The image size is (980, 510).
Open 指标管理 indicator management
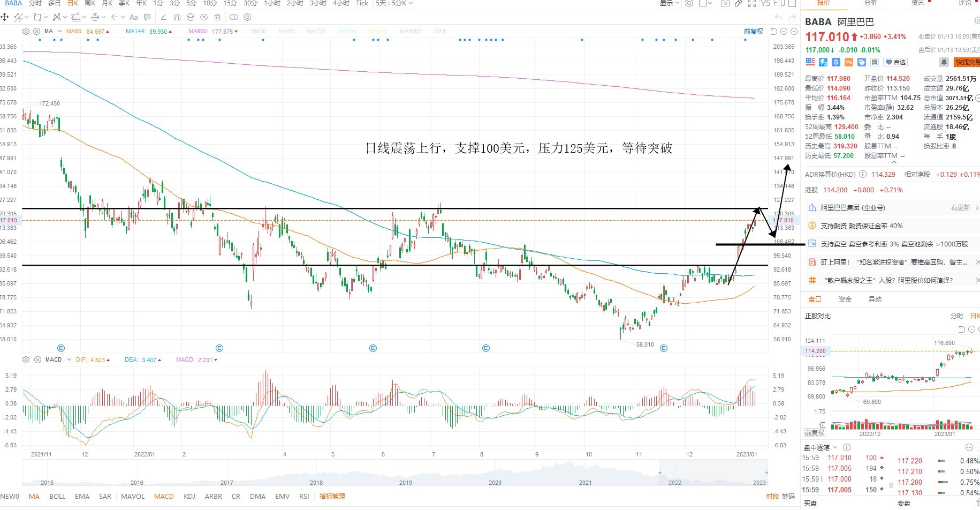point(332,497)
